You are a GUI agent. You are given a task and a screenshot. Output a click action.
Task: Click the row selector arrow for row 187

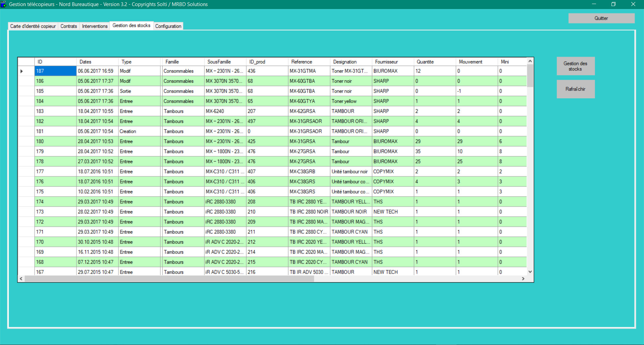[22, 71]
